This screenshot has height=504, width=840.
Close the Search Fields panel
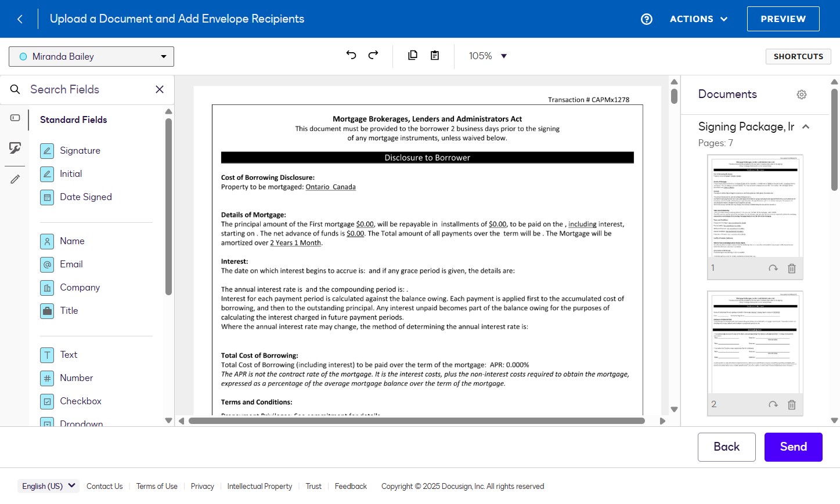[160, 89]
